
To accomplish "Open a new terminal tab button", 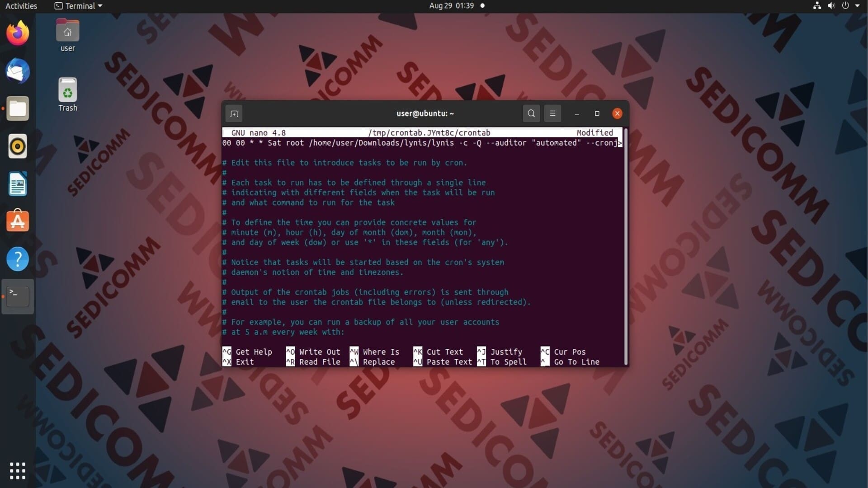I will pyautogui.click(x=234, y=113).
